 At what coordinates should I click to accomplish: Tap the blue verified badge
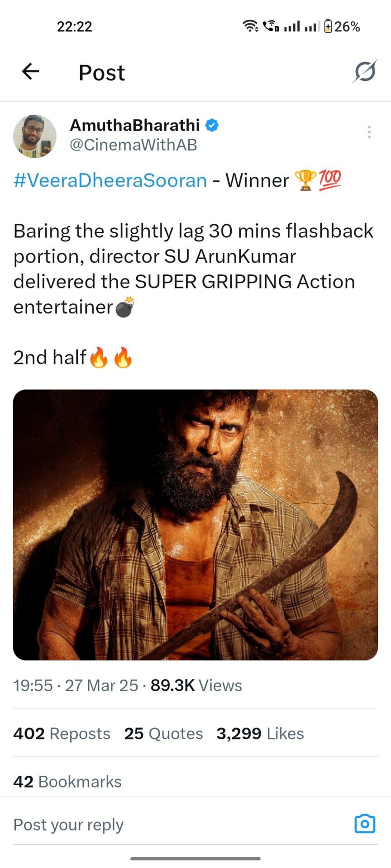(212, 125)
